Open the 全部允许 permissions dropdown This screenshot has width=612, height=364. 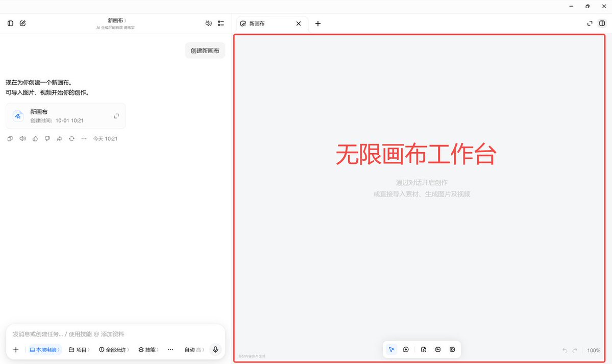(x=114, y=350)
